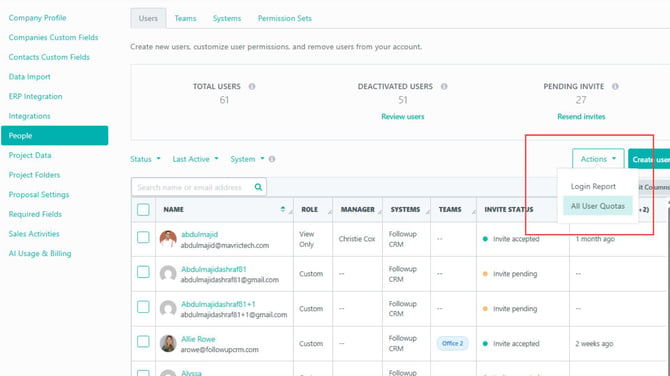Click Allie Rowe's avatar photo
The height and width of the screenshot is (376, 670).
pyautogui.click(x=168, y=343)
